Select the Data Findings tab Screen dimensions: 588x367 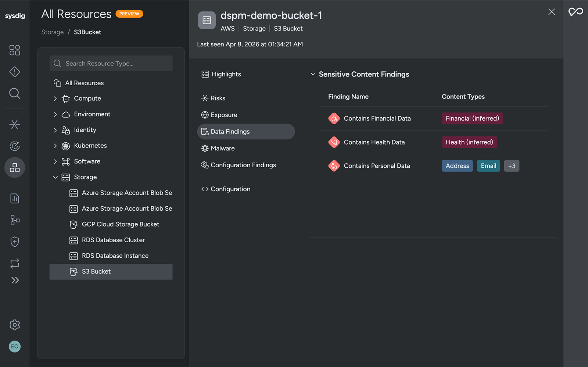point(246,132)
